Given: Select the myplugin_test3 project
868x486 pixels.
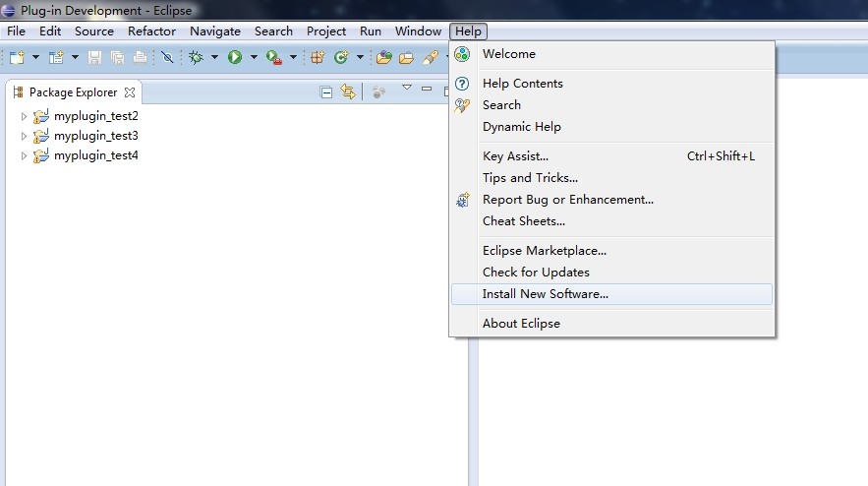Looking at the screenshot, I should coord(95,136).
